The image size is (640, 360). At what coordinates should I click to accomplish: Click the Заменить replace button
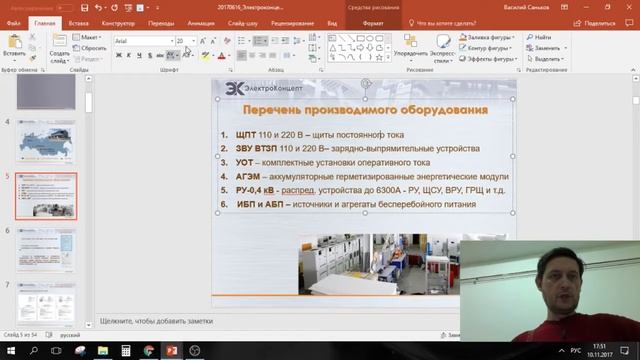(x=547, y=48)
